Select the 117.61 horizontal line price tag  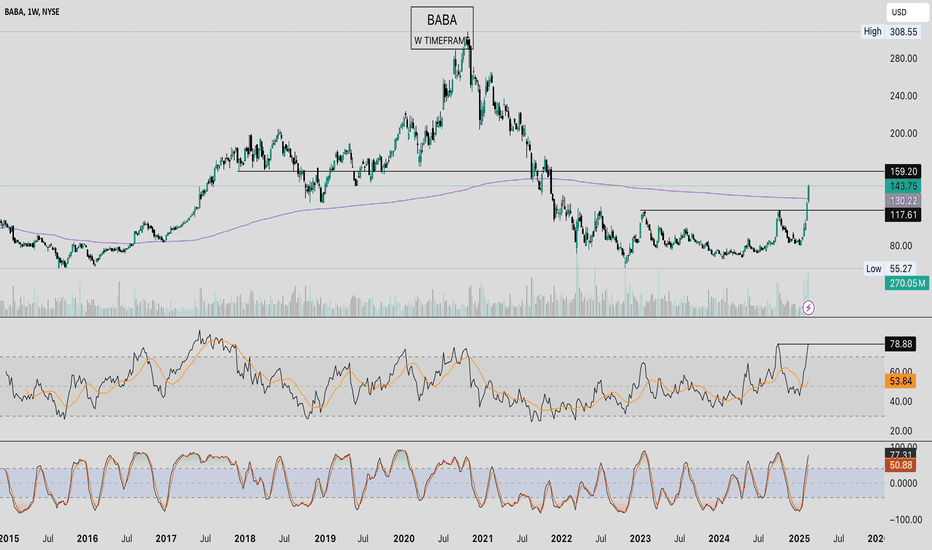coord(903,215)
